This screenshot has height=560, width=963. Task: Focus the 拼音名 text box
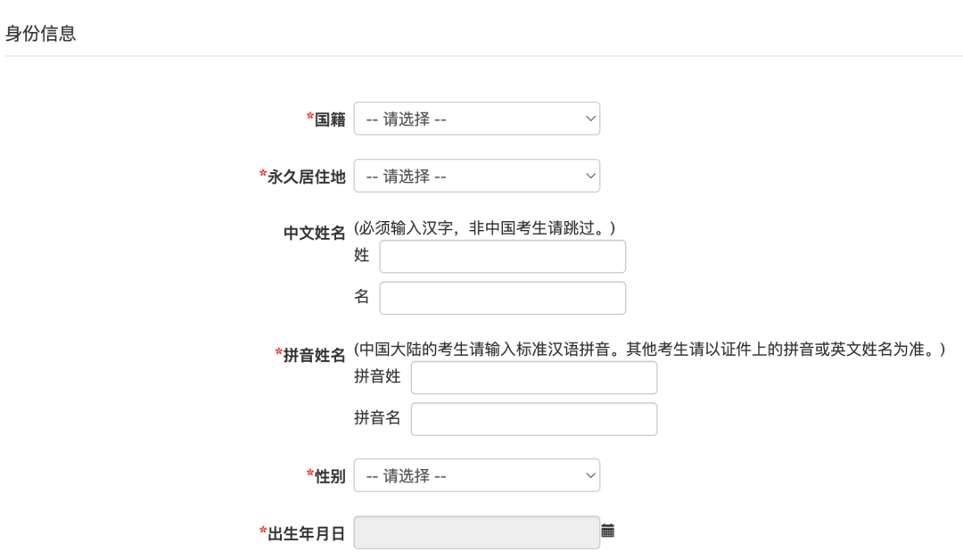click(x=535, y=417)
